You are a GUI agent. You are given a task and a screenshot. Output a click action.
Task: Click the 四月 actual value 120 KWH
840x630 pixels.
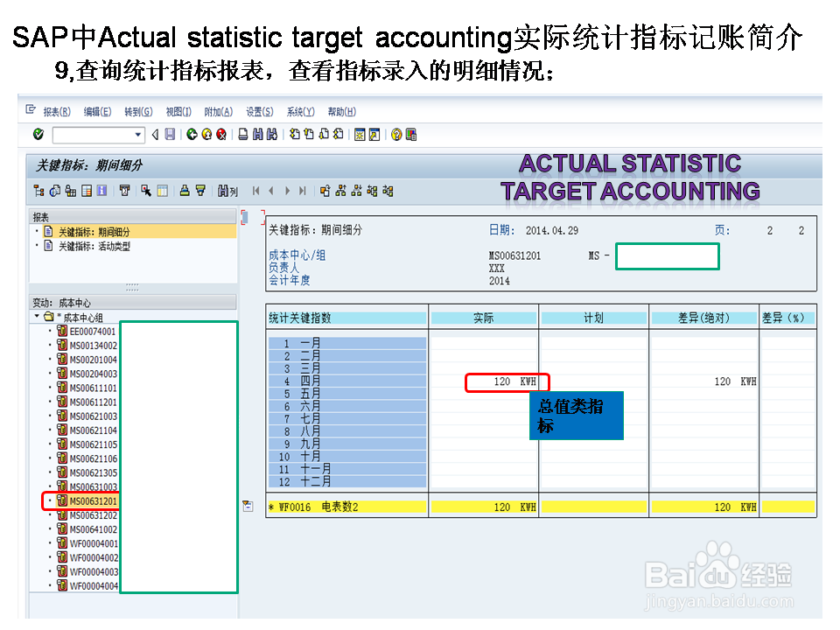[514, 381]
